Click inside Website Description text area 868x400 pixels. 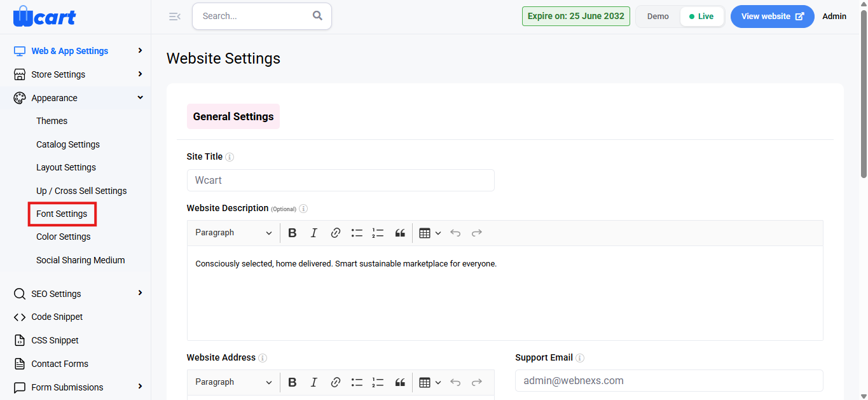505,293
